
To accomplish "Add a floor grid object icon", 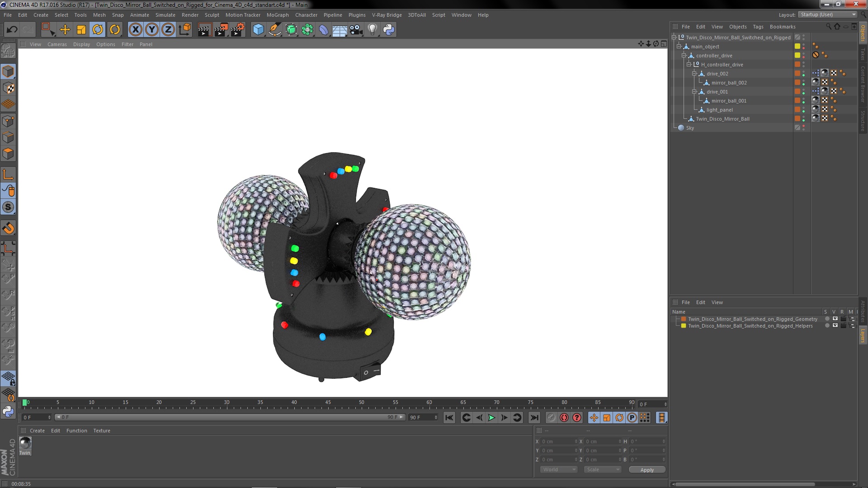I will click(340, 30).
